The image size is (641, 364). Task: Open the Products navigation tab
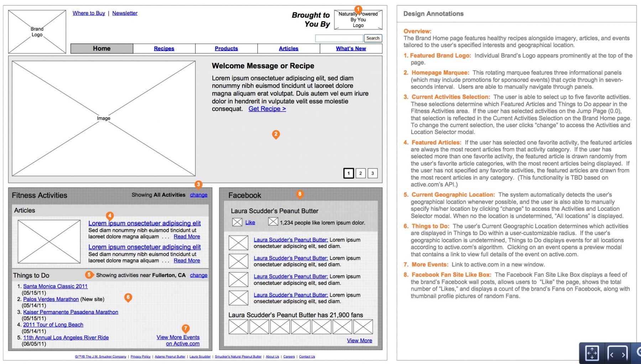click(226, 48)
